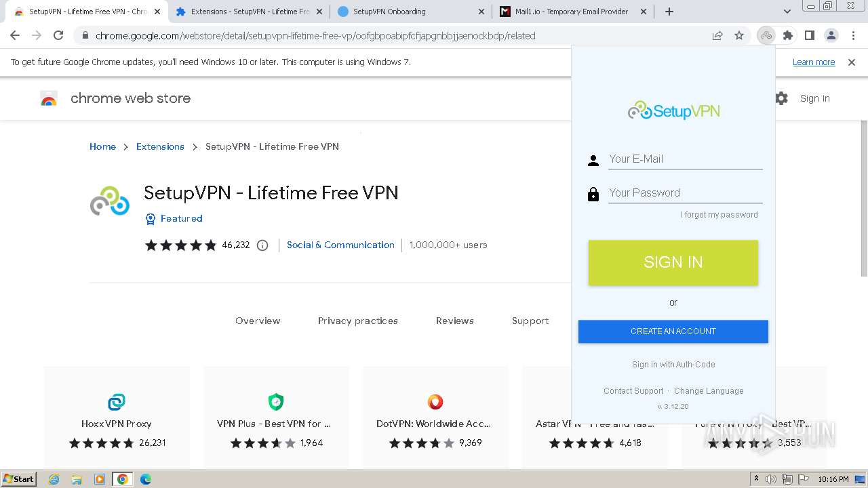The height and width of the screenshot is (488, 868).
Task: Open the Windows Start menu
Action: [18, 479]
